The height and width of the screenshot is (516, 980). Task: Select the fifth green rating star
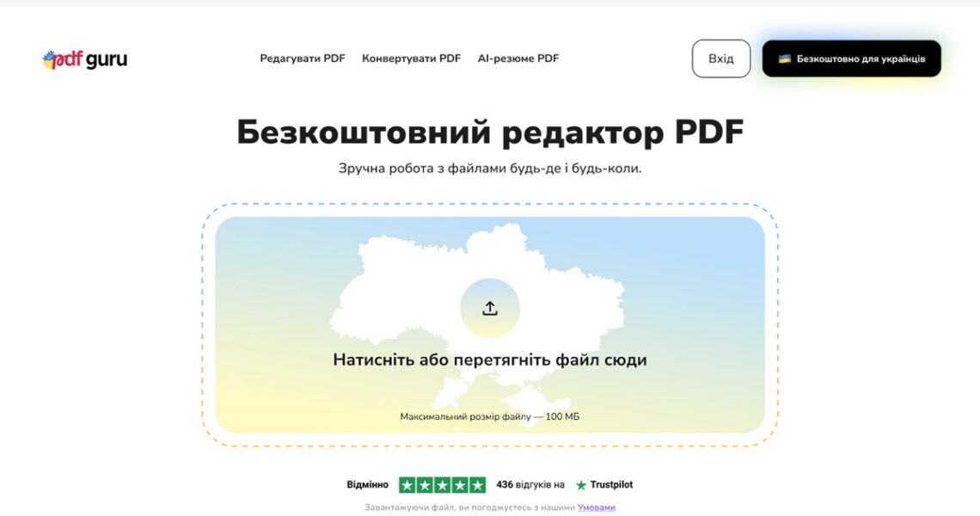[477, 485]
